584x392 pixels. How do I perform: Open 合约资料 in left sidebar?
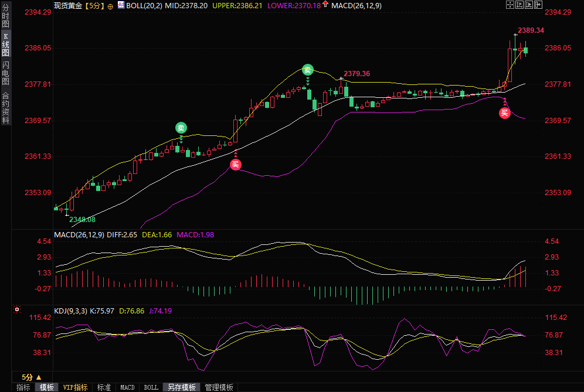click(x=6, y=108)
